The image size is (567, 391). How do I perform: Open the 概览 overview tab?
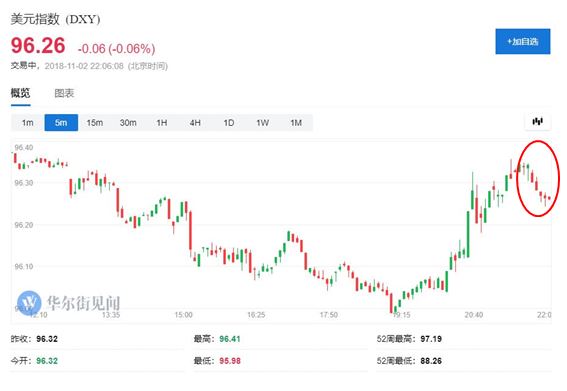(21, 93)
